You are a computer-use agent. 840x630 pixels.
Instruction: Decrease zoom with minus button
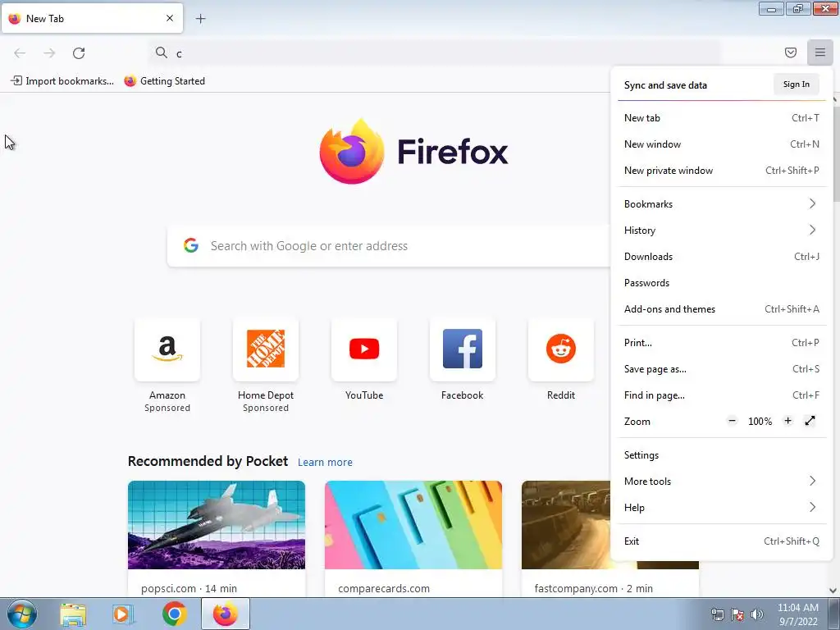click(x=732, y=421)
